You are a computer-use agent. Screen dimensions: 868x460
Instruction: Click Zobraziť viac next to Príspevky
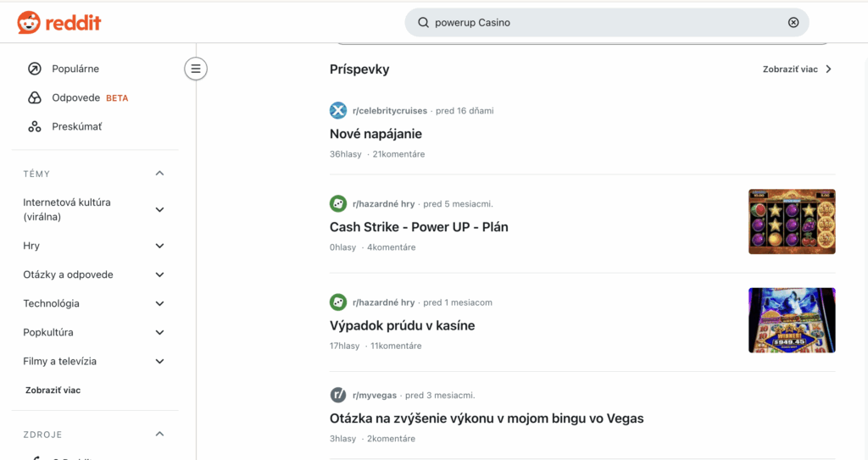point(797,69)
